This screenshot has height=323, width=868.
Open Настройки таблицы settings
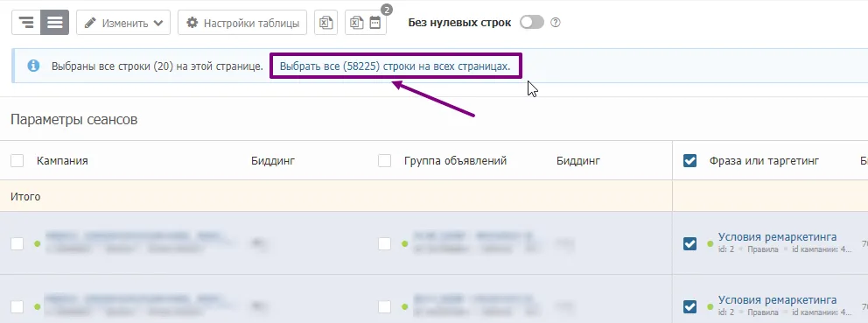click(x=242, y=23)
